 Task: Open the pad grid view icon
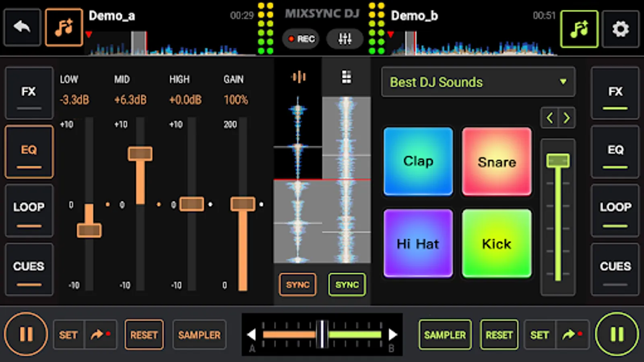[346, 76]
